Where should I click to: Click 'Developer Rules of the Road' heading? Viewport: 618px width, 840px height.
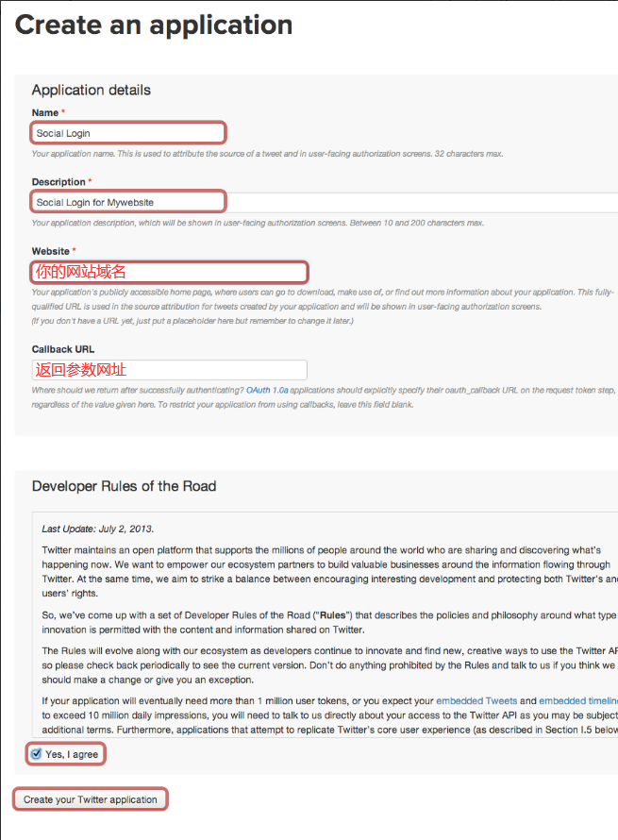click(124, 486)
